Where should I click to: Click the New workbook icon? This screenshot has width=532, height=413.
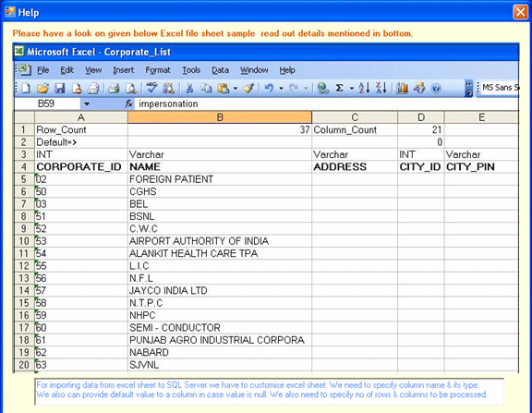point(26,89)
